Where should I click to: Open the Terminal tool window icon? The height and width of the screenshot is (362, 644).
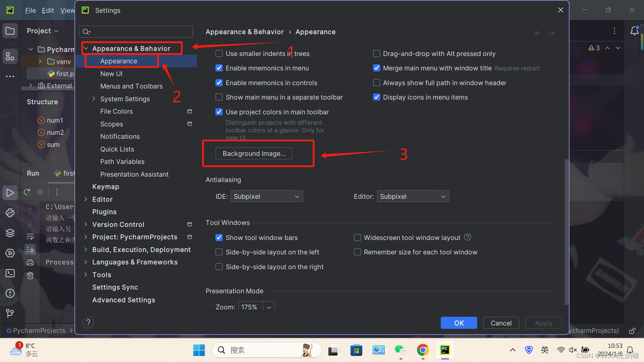(10, 273)
